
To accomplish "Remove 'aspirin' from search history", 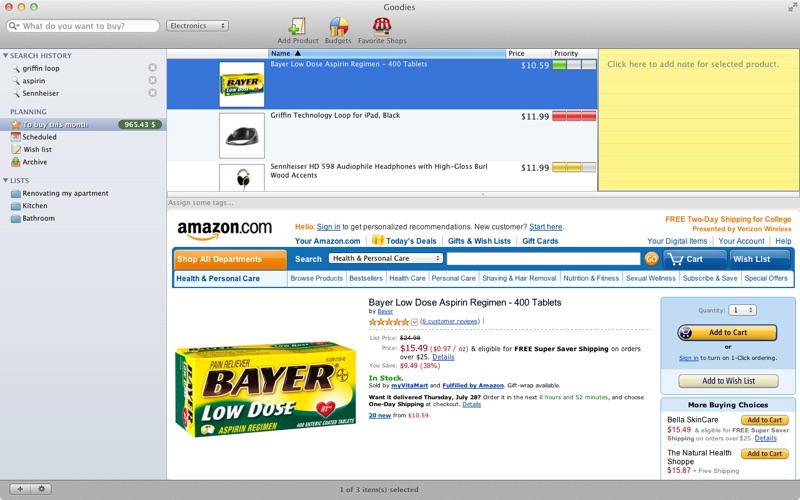I will [153, 80].
